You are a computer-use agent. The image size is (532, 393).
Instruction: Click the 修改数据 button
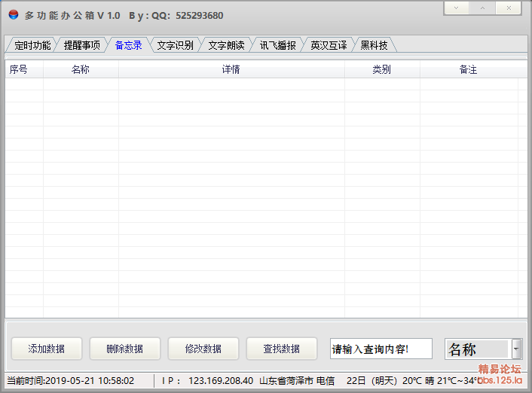click(203, 349)
